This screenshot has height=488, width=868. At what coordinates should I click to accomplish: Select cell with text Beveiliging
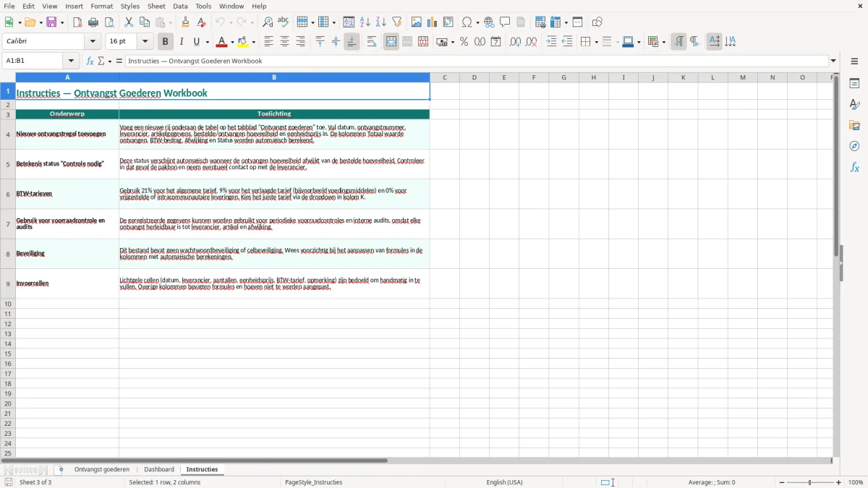click(x=67, y=254)
